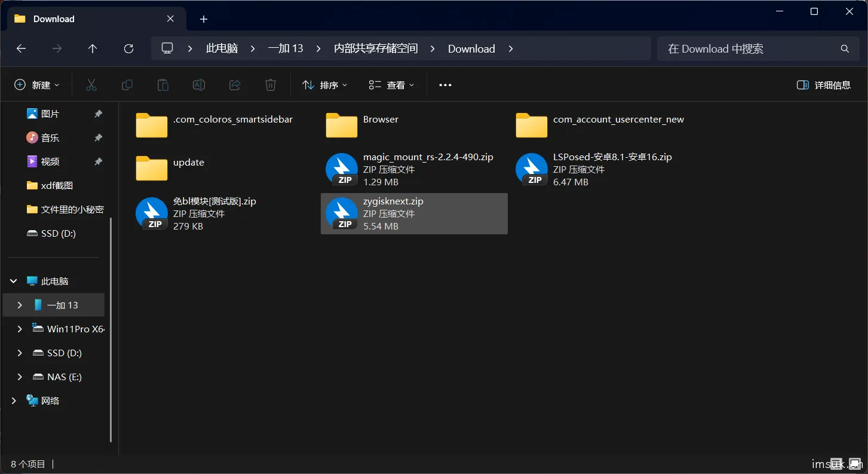868x474 pixels.
Task: Open the three-dot more options menu
Action: [x=445, y=85]
